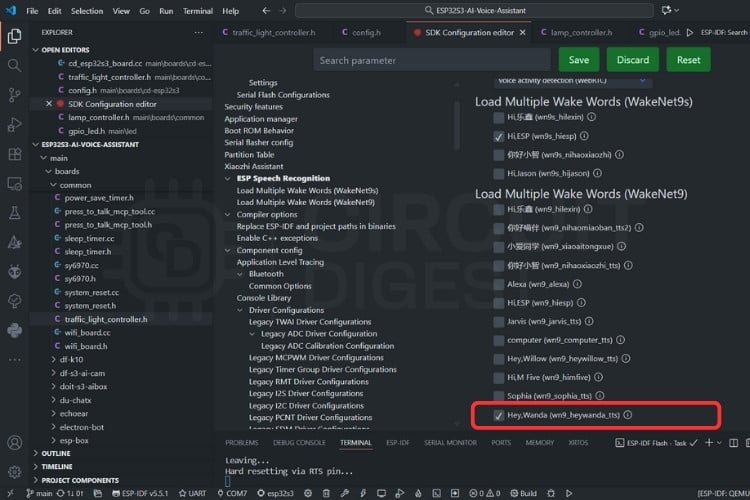This screenshot has width=750, height=500.
Task: Switch to SERIAL MONITOR panel tab
Action: coord(450,443)
